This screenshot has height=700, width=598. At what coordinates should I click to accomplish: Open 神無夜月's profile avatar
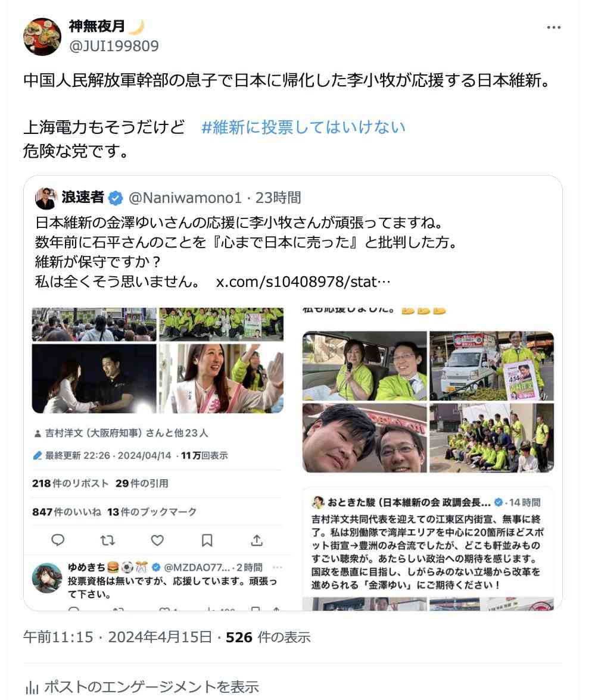pyautogui.click(x=42, y=37)
